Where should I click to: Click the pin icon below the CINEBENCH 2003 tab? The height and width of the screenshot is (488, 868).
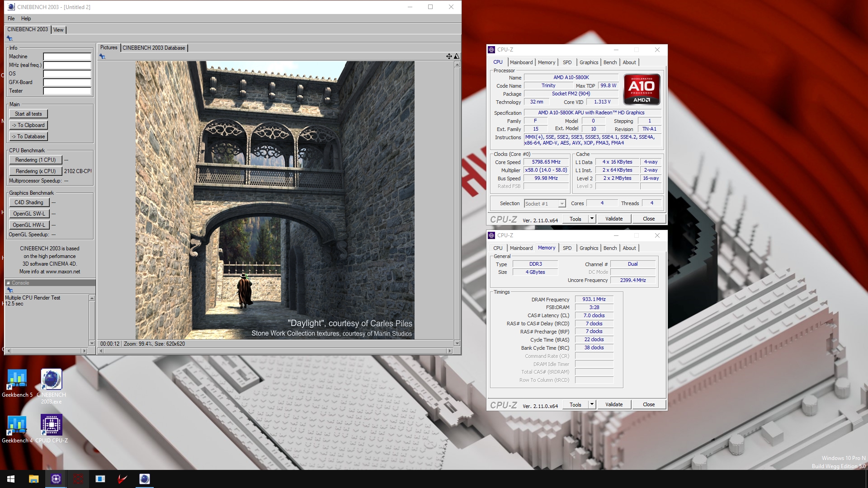(x=9, y=38)
